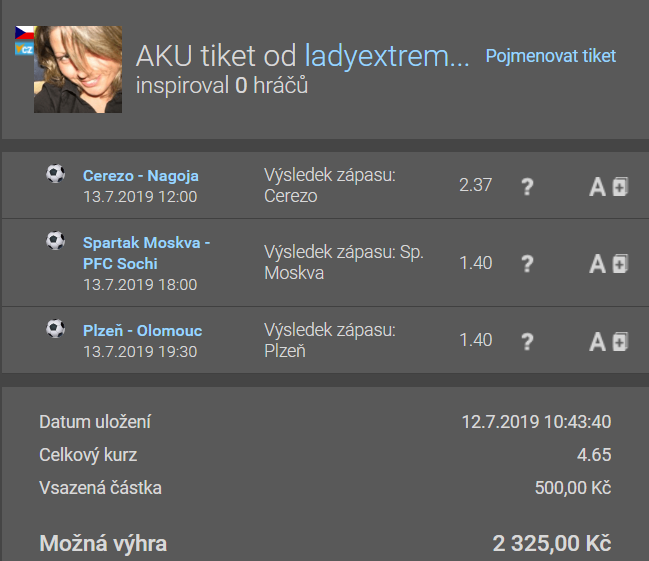Add Cerezo bet to ticket with plus icon
Screen dimensions: 649x561
(x=620, y=187)
